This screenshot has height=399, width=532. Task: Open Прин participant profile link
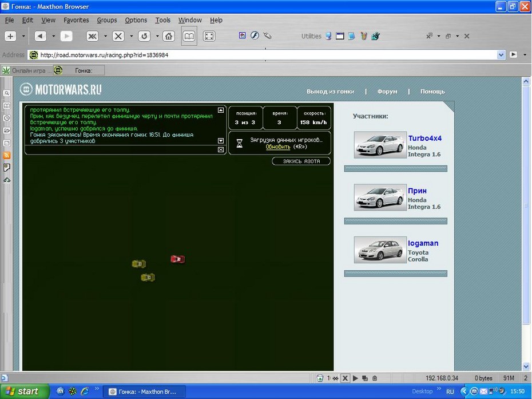[x=418, y=191]
